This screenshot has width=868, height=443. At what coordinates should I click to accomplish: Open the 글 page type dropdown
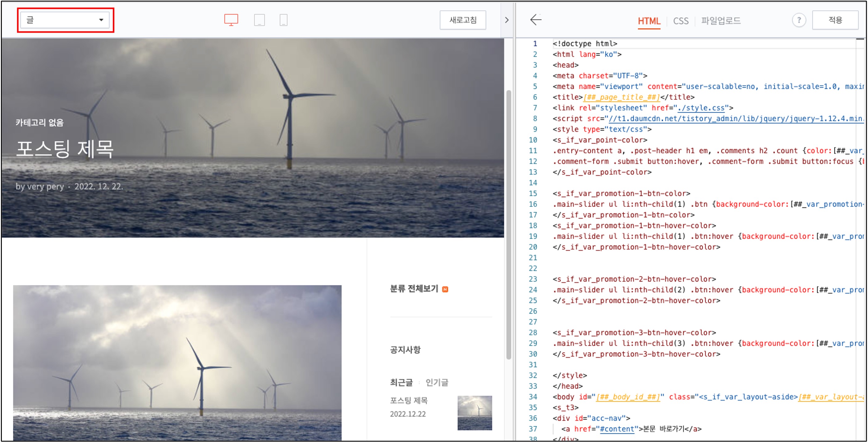[x=65, y=20]
